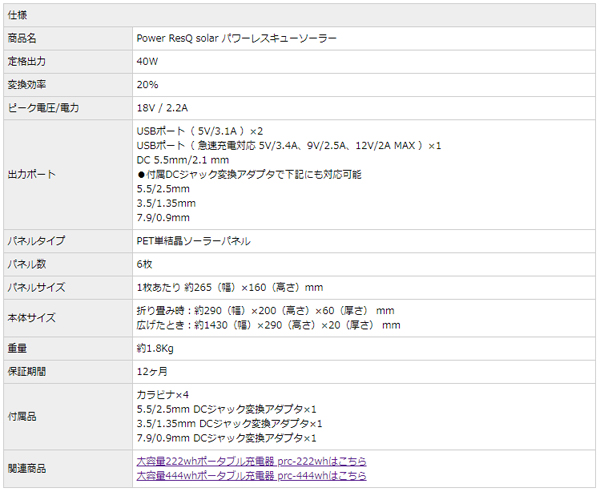Click the カラビナ×4 accessory line
This screenshot has width=600, height=492.
point(163,395)
